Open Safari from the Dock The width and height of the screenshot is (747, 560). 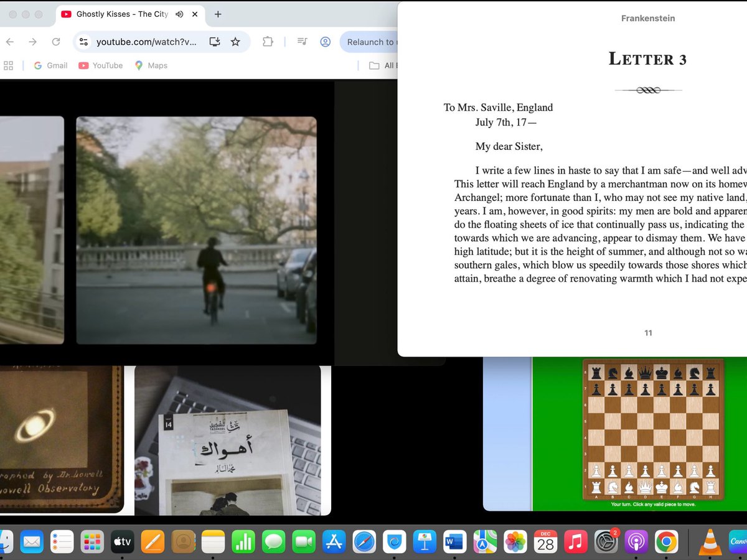point(364,542)
